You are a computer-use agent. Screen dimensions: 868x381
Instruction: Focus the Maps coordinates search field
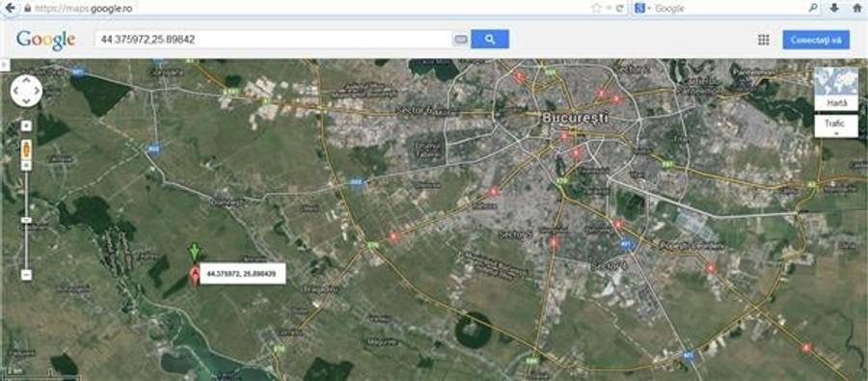click(274, 40)
